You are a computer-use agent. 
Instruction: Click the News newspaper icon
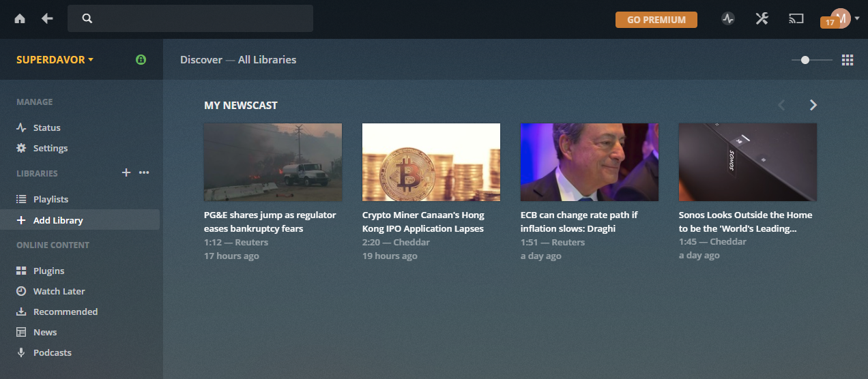[x=21, y=332]
